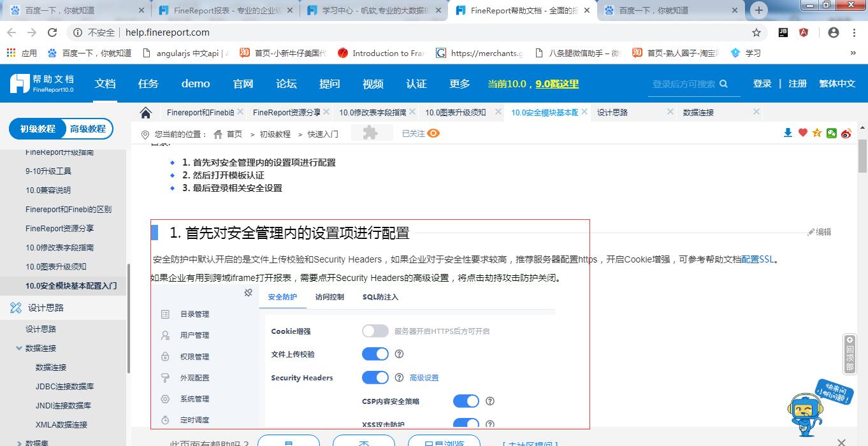
Task: Click the red heart favorite icon
Action: pyautogui.click(x=803, y=133)
